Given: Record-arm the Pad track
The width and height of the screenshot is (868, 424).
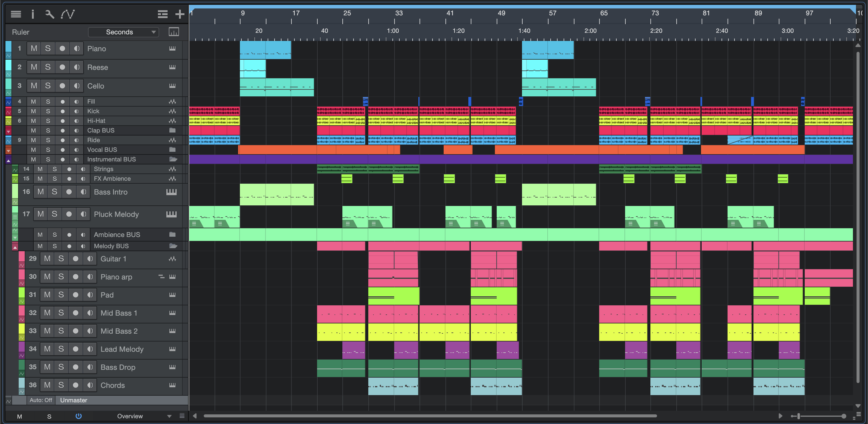Looking at the screenshot, I should click(x=75, y=295).
